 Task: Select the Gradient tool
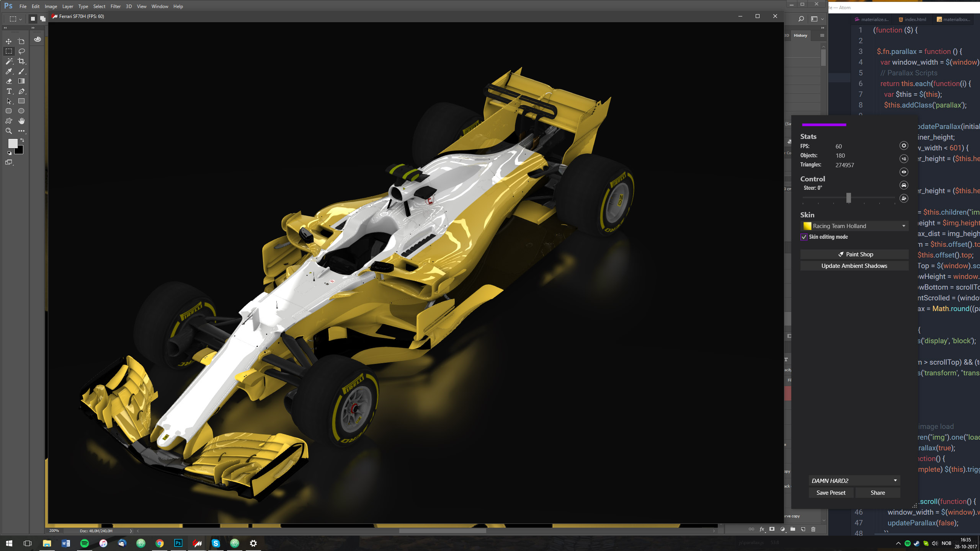pyautogui.click(x=21, y=81)
